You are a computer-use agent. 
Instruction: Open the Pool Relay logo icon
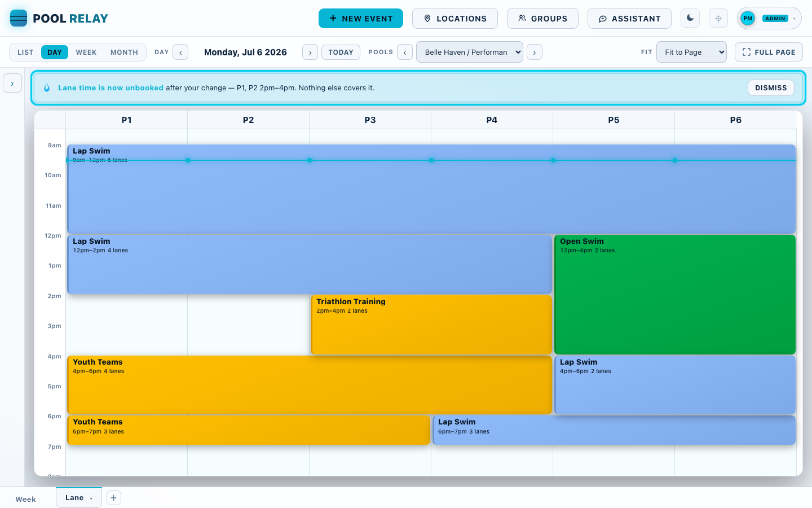coord(19,18)
